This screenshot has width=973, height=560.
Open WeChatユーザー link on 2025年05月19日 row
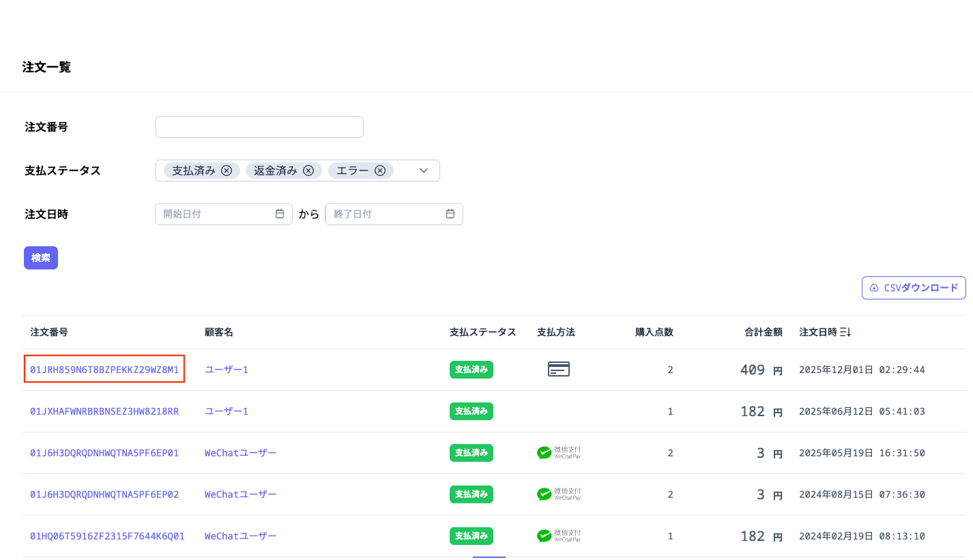pos(241,453)
